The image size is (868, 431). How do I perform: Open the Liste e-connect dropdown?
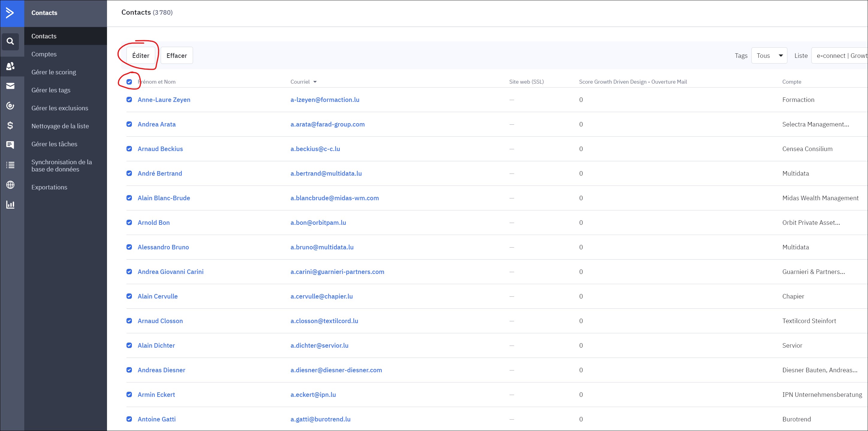[x=839, y=56]
